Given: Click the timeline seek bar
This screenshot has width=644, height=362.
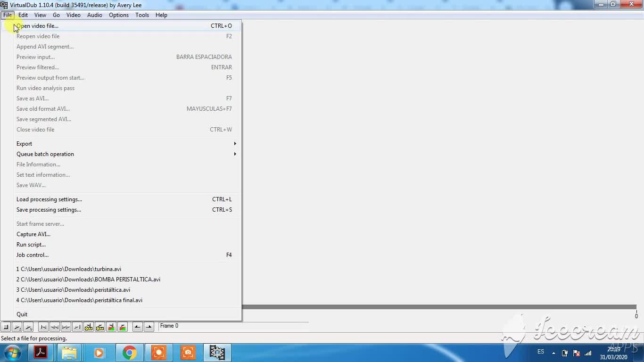Looking at the screenshot, I should pyautogui.click(x=438, y=307).
